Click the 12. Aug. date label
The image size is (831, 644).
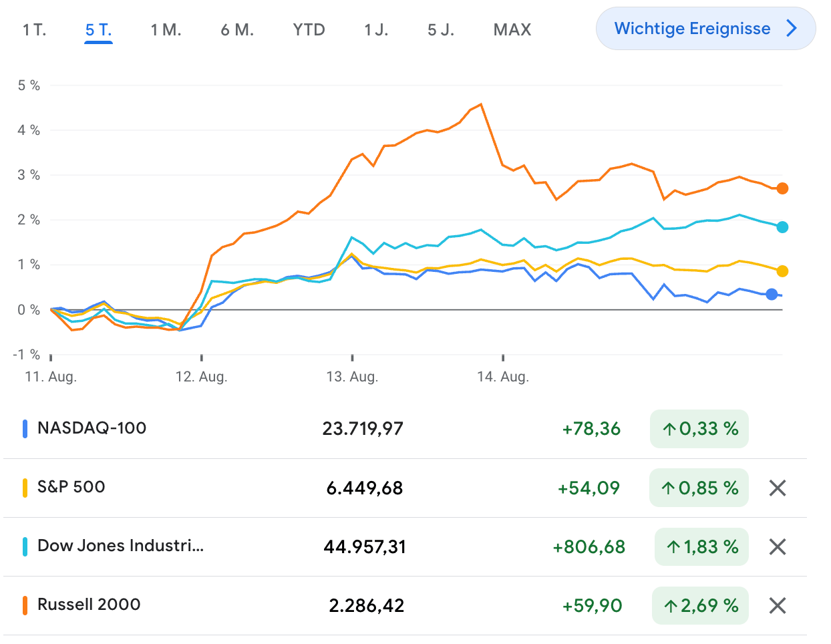click(202, 377)
